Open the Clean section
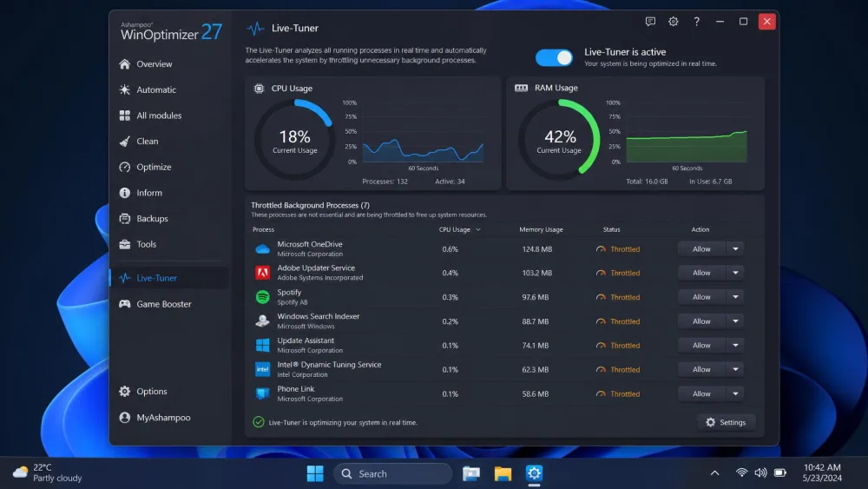 pyautogui.click(x=169, y=142)
